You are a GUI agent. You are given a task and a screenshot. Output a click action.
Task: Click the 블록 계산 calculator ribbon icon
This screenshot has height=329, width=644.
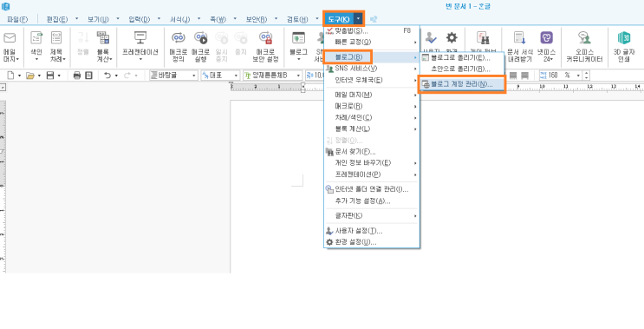(103, 38)
